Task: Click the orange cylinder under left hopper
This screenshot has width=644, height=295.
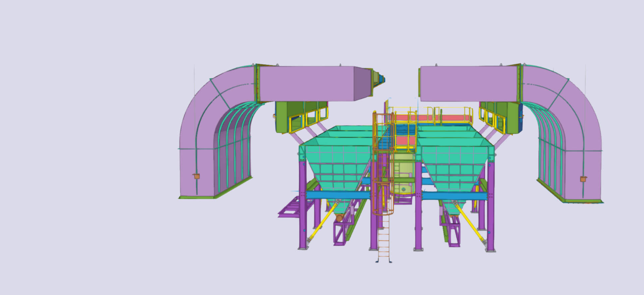Action: click(x=339, y=218)
